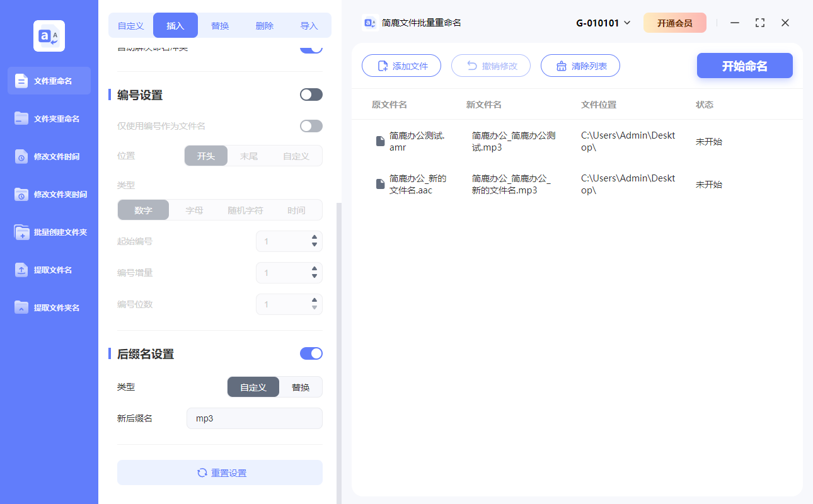Viewport: 813px width, 504px height.
Task: Switch to the 导入 tab
Action: [x=309, y=26]
